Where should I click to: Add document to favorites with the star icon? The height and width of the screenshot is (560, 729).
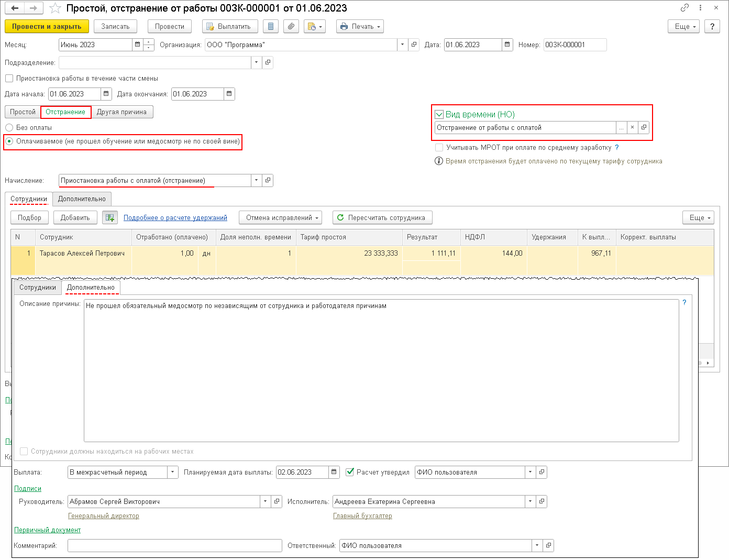pyautogui.click(x=55, y=8)
